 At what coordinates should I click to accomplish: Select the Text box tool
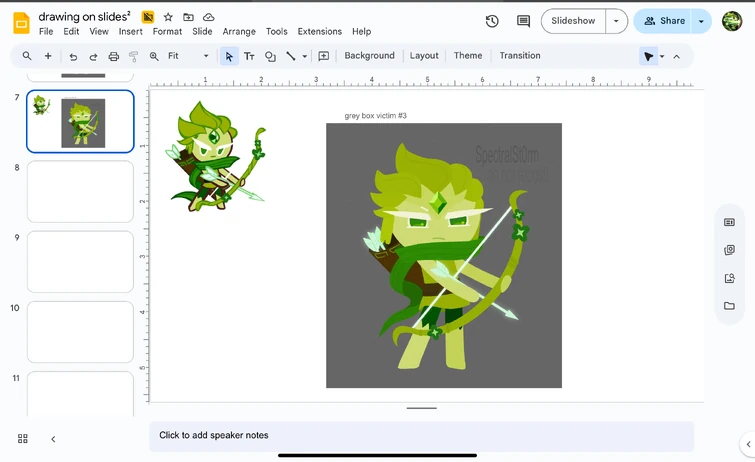[x=249, y=57]
